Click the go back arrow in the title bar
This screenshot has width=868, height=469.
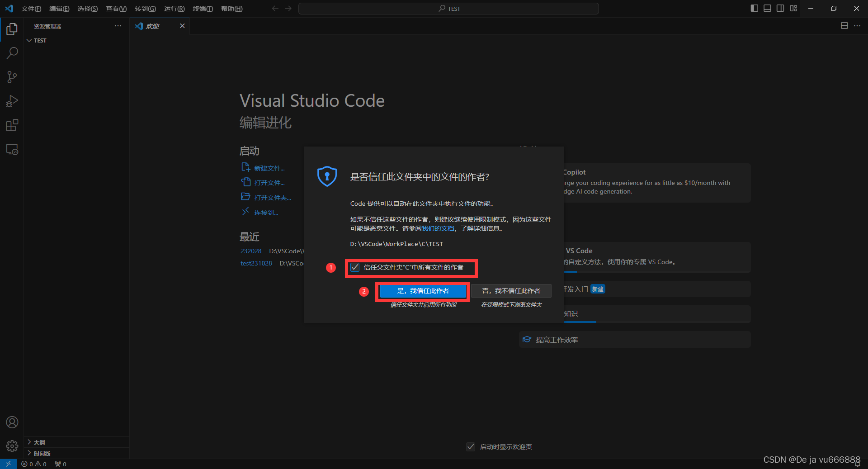[275, 9]
